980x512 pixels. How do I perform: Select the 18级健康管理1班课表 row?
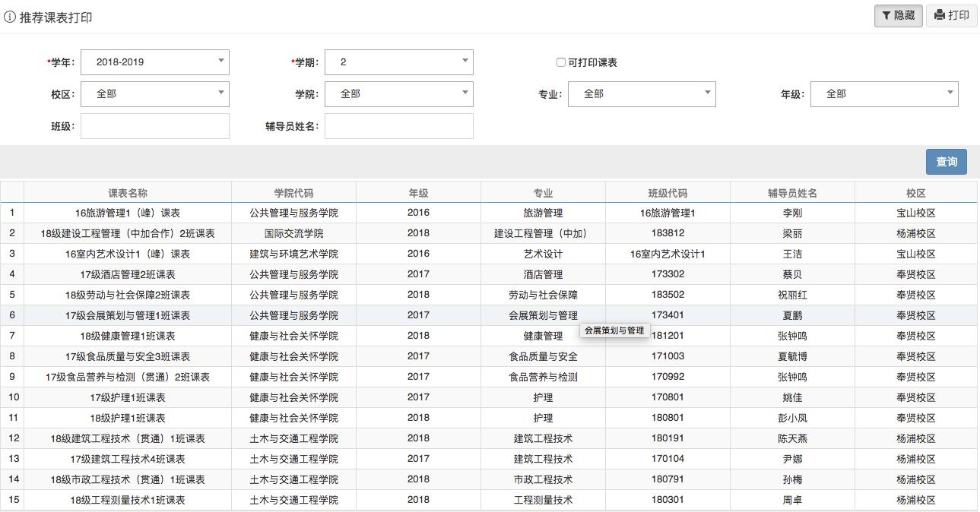(127, 335)
